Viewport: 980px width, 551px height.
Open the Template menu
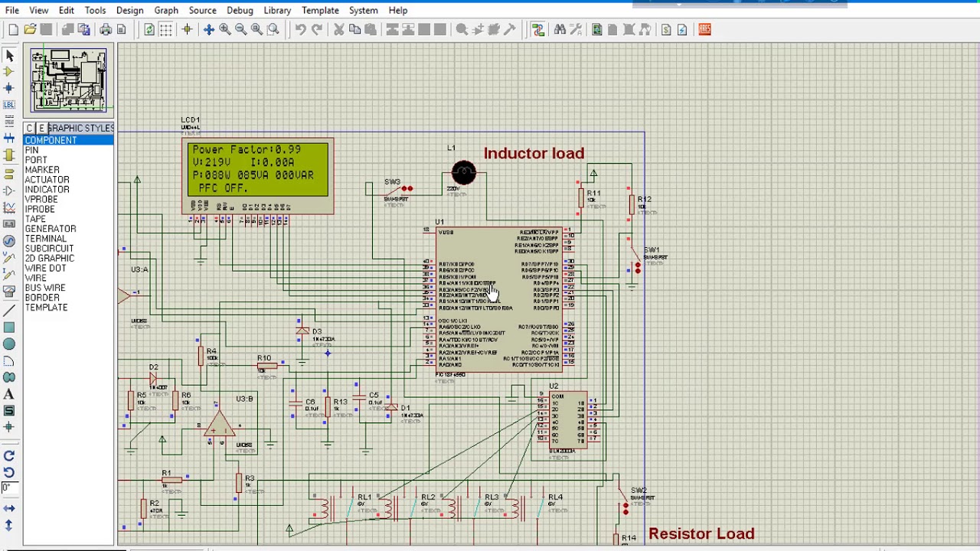[x=320, y=10]
